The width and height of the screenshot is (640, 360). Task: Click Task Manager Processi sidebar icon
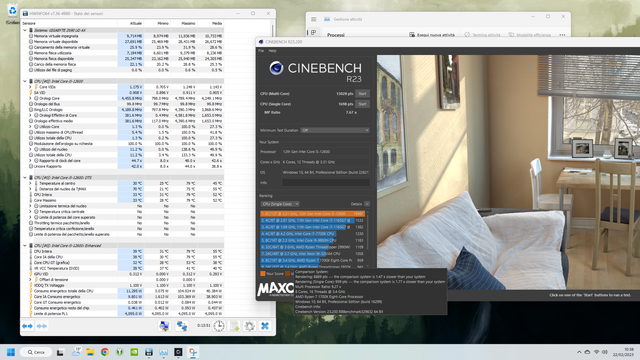point(313,33)
